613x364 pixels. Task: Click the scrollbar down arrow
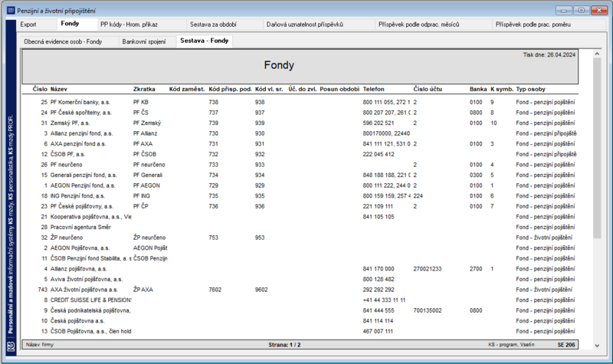(x=597, y=346)
